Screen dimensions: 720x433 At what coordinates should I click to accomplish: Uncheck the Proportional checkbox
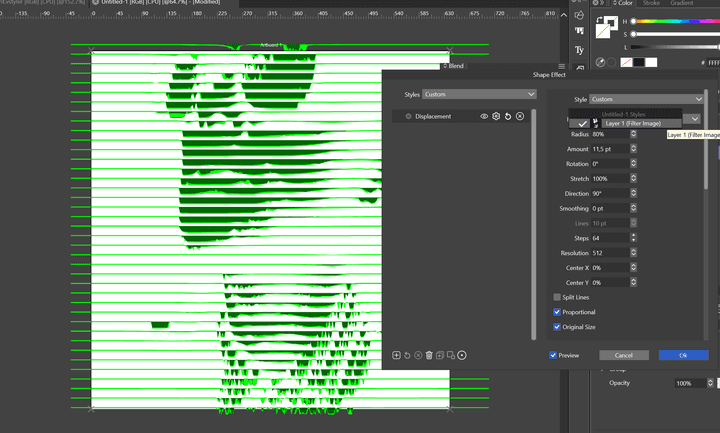[x=557, y=312]
